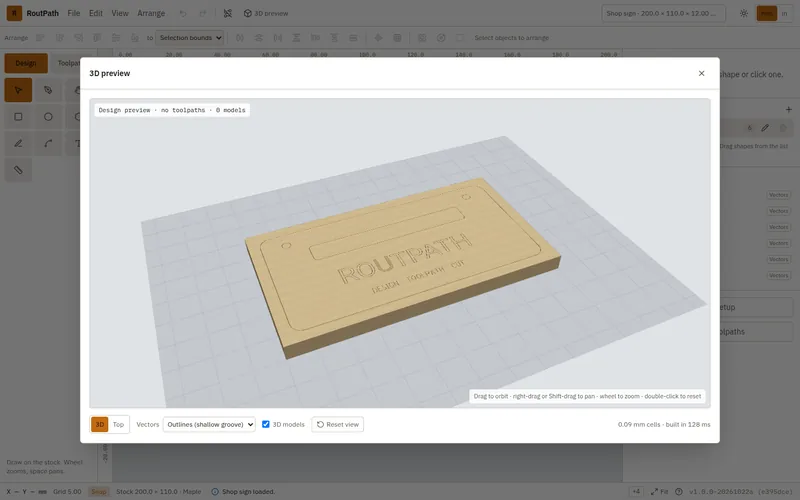This screenshot has width=800, height=500.
Task: Click the RoutPath logo icon
Action: click(14, 13)
